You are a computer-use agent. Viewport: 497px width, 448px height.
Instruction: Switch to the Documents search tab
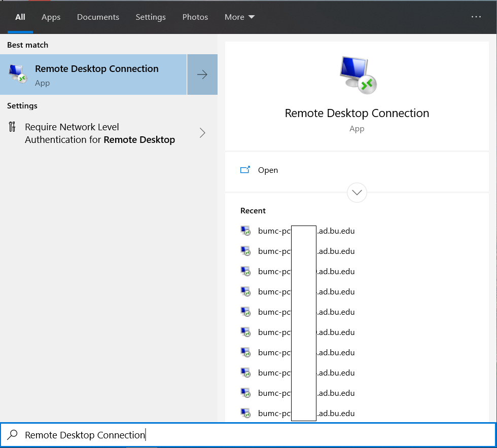tap(98, 17)
